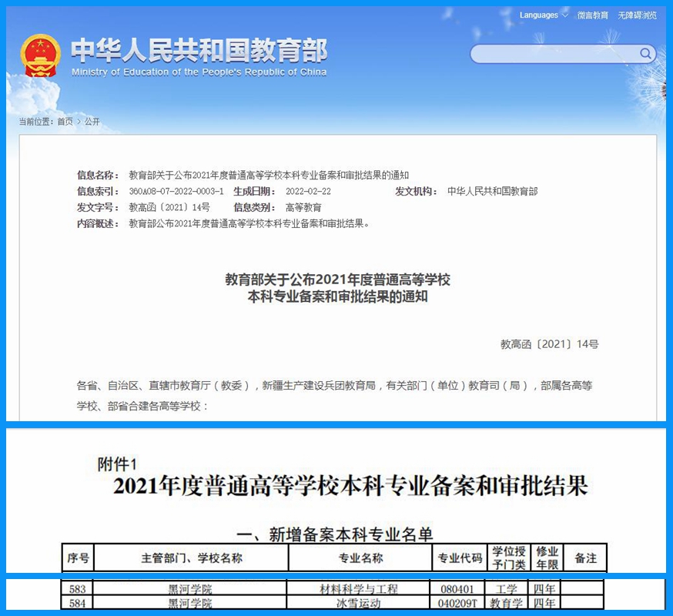
Task: Click the 附件1 attachment heading
Action: point(116,464)
